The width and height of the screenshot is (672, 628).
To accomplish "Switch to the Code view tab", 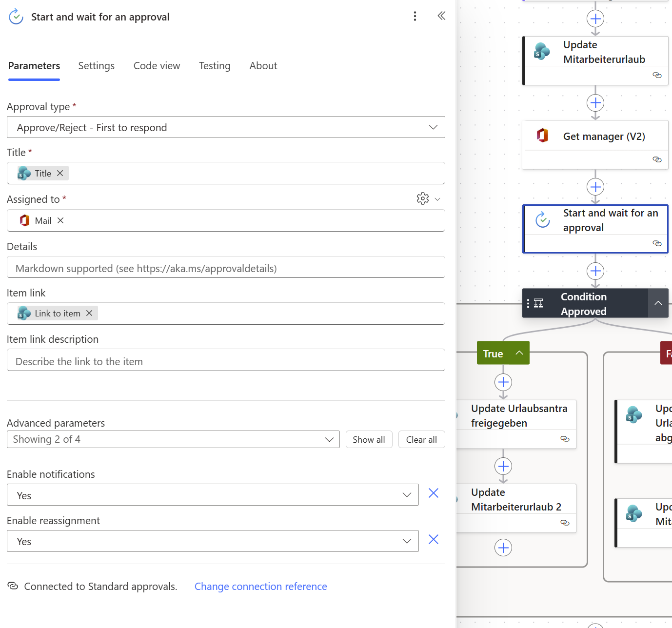I will (157, 65).
